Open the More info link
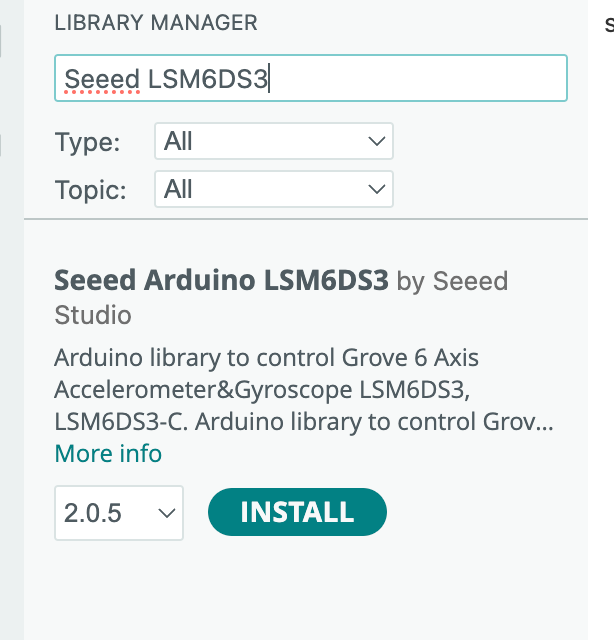Image resolution: width=614 pixels, height=640 pixels. click(x=108, y=453)
